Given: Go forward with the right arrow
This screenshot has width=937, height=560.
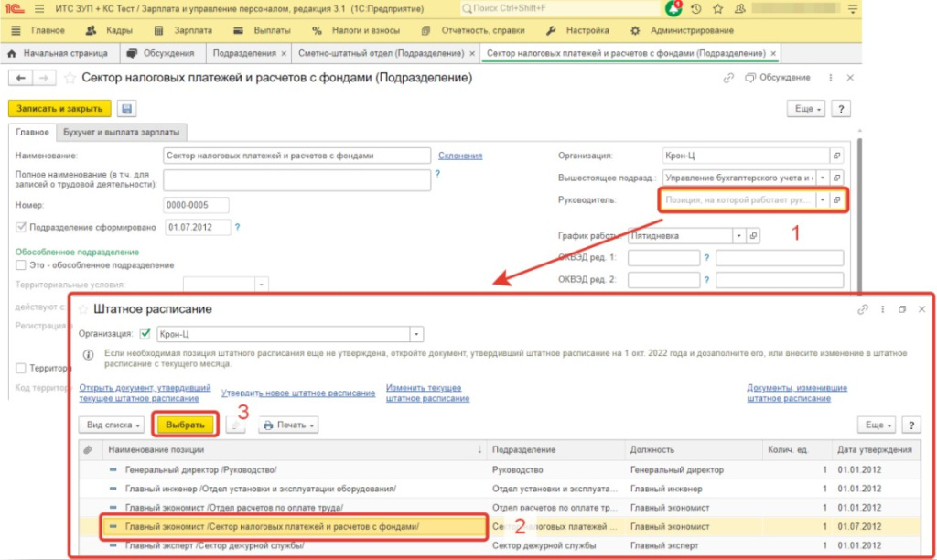Looking at the screenshot, I should point(44,78).
